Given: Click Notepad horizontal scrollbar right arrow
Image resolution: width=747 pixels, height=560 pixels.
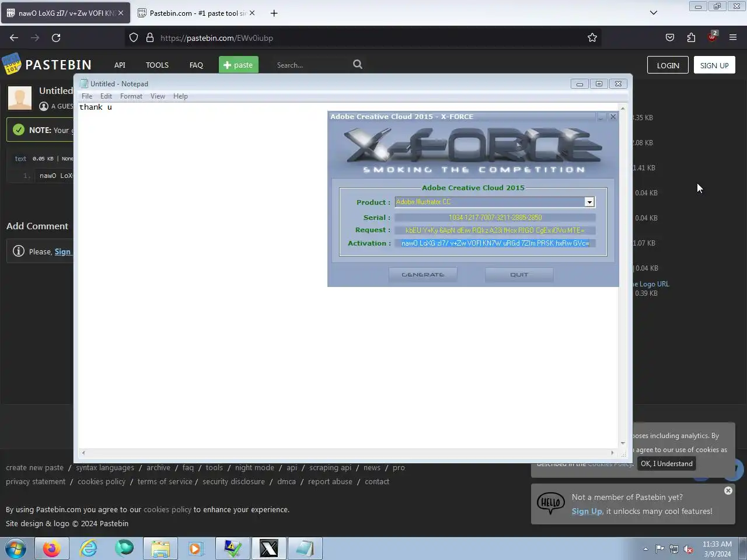Looking at the screenshot, I should tap(612, 453).
